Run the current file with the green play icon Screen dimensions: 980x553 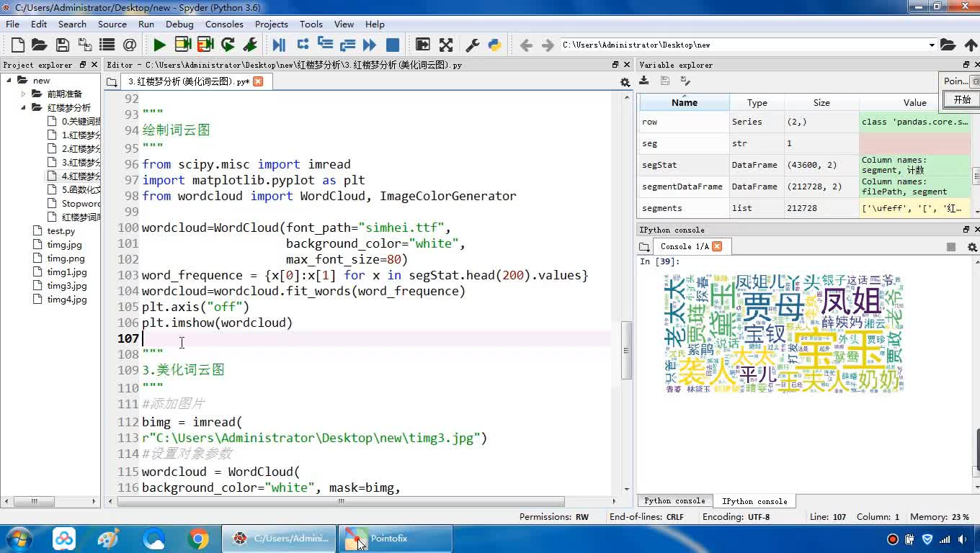pyautogui.click(x=159, y=45)
